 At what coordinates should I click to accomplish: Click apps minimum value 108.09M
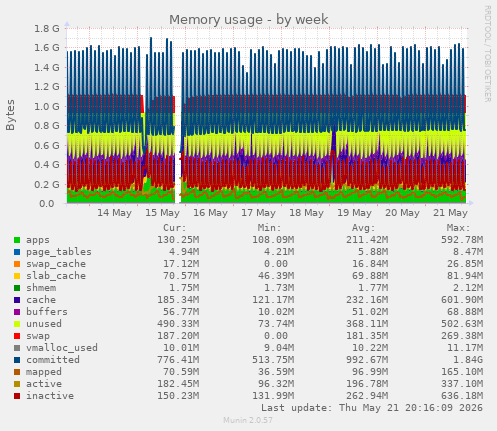(273, 240)
